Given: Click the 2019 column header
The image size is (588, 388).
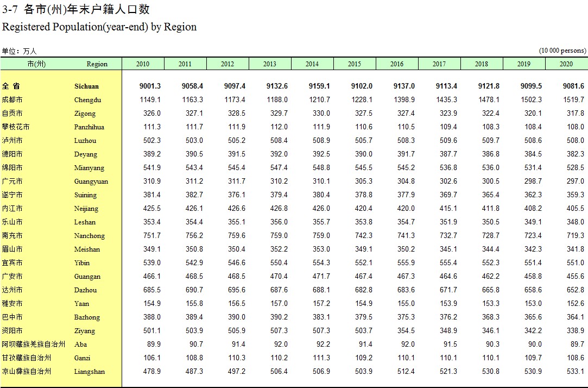Looking at the screenshot, I should pos(524,64).
